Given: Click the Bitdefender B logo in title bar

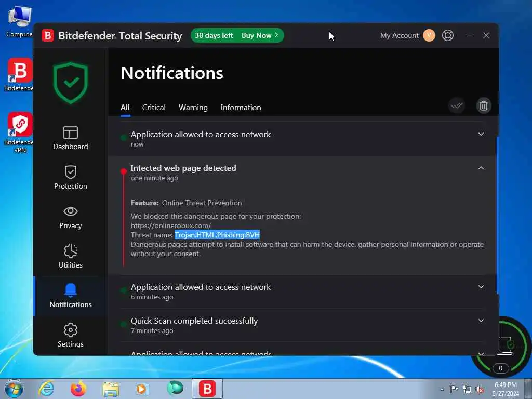Looking at the screenshot, I should click(x=48, y=35).
